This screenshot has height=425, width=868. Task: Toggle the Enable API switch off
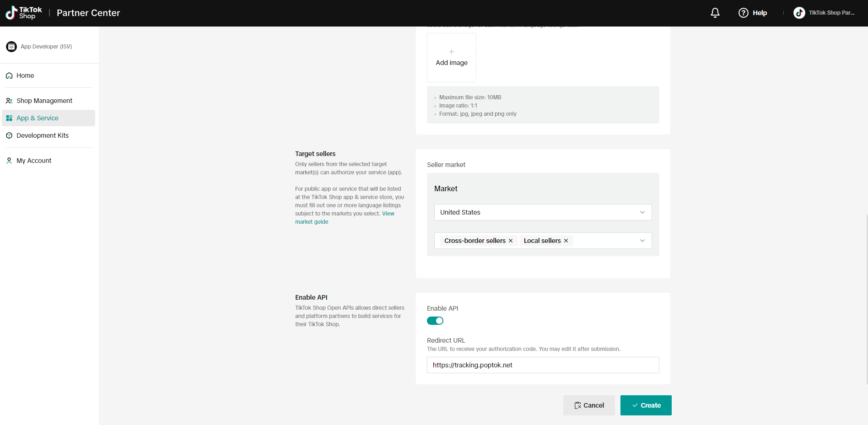435,321
